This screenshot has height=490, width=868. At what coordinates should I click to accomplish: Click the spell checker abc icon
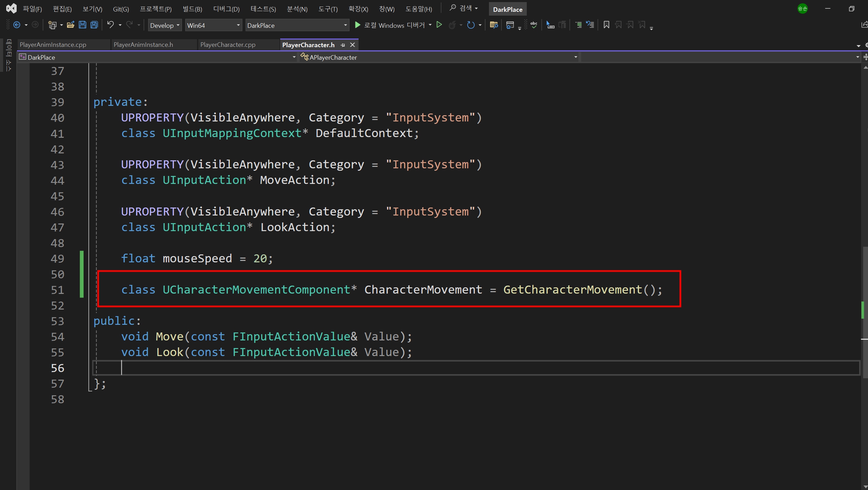[534, 25]
